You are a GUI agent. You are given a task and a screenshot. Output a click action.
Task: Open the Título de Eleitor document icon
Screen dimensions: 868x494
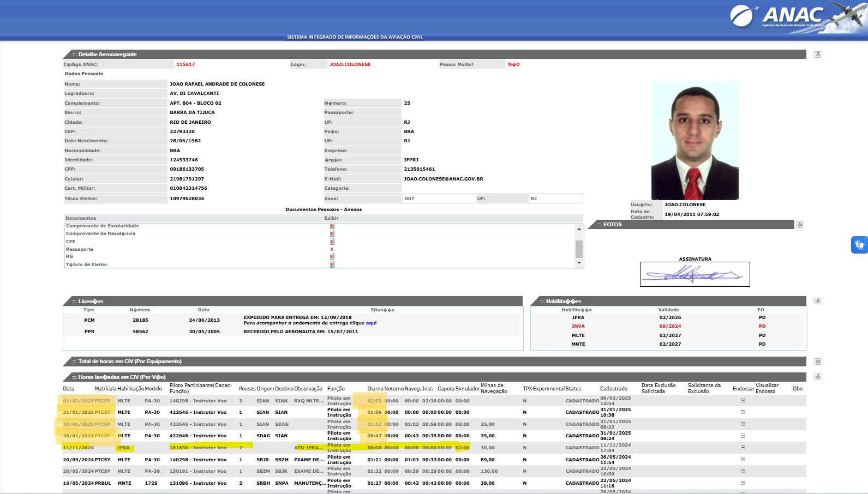pyautogui.click(x=332, y=264)
